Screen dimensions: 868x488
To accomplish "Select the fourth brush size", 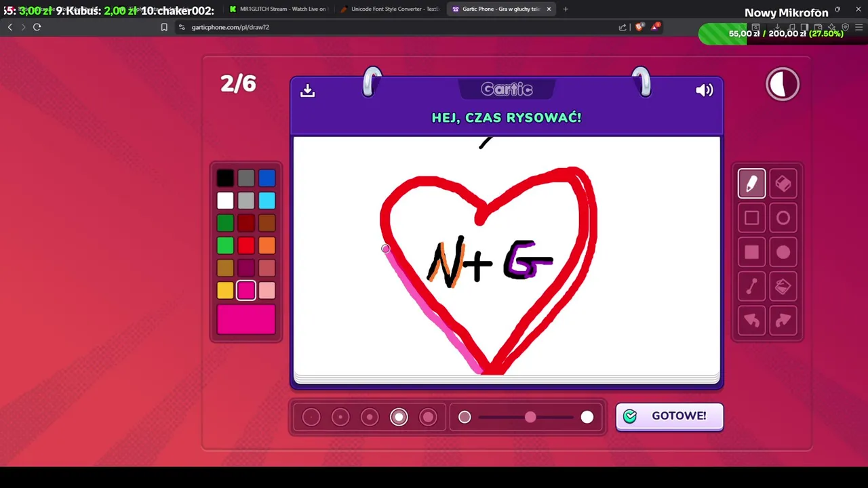I will tap(399, 417).
